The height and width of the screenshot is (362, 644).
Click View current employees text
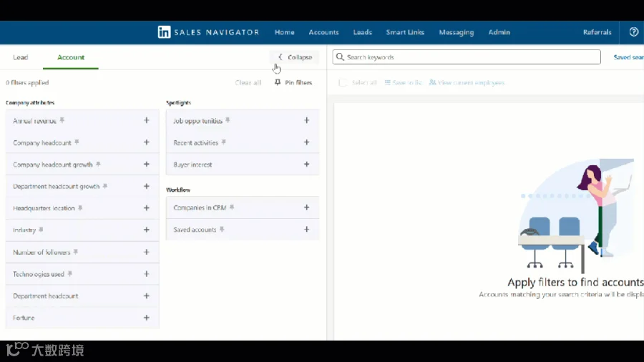(x=471, y=82)
